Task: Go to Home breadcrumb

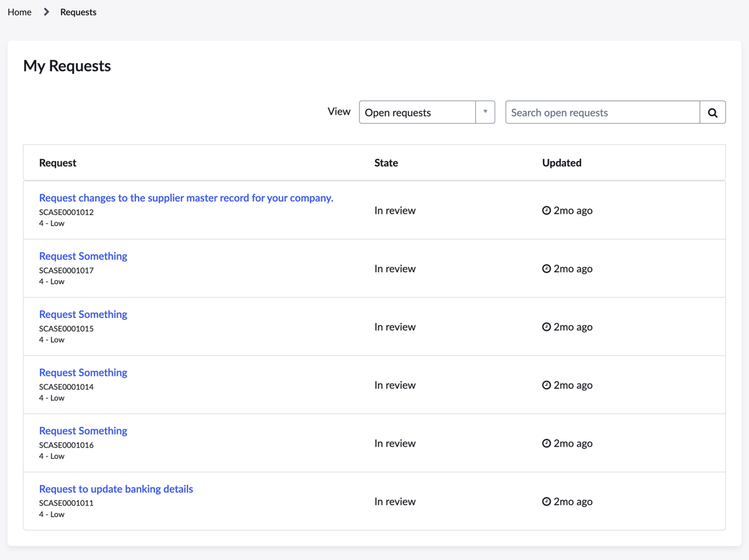Action: pos(19,12)
